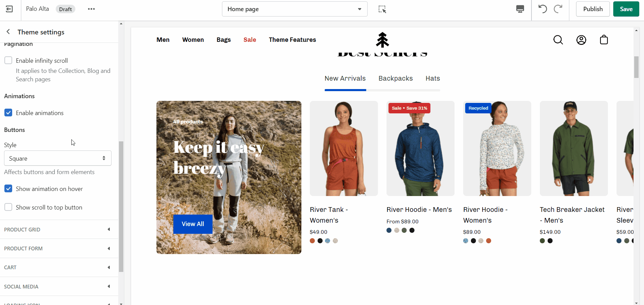The image size is (644, 305).
Task: Click the undo arrow
Action: click(x=543, y=9)
